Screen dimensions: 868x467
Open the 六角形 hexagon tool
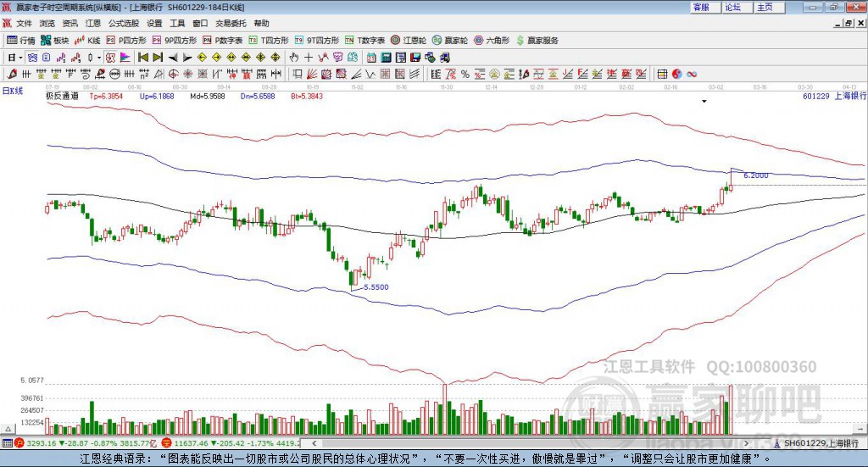(x=492, y=41)
